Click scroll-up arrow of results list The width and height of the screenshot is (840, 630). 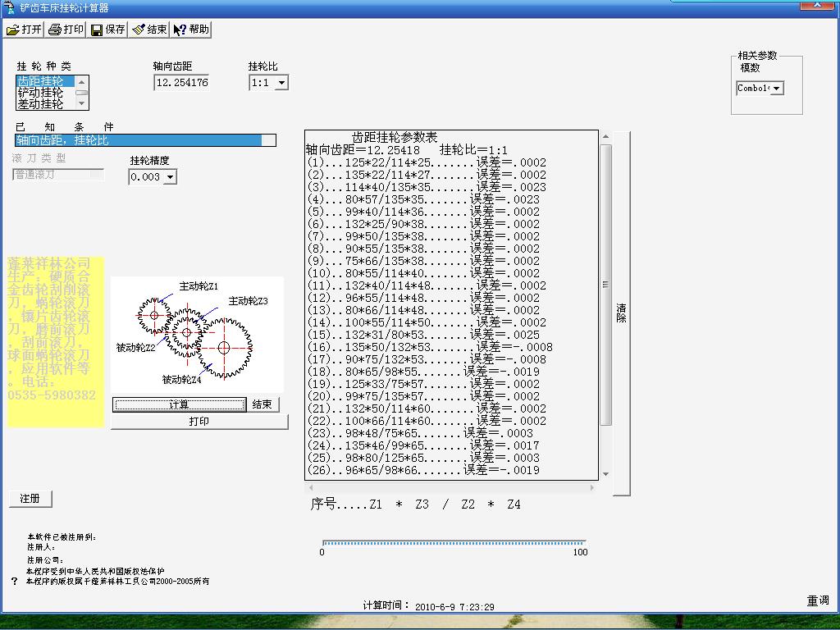click(x=605, y=137)
